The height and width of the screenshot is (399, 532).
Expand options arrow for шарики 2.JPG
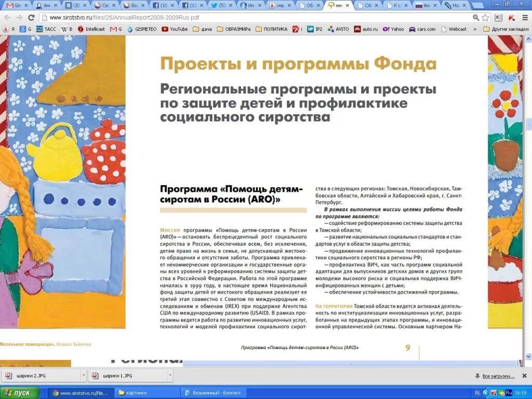84,376
